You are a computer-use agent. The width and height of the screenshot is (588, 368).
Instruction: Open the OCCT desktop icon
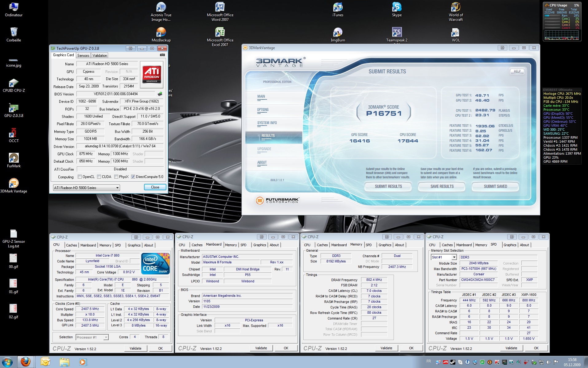click(x=14, y=133)
